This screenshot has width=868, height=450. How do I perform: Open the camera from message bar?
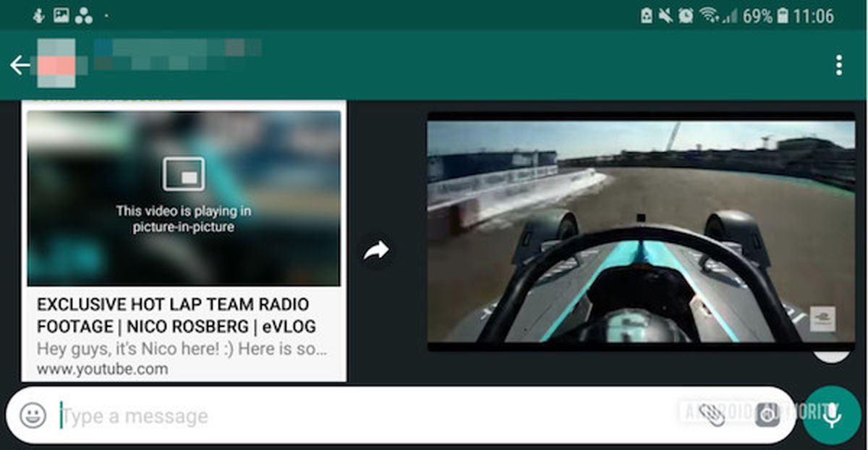767,415
